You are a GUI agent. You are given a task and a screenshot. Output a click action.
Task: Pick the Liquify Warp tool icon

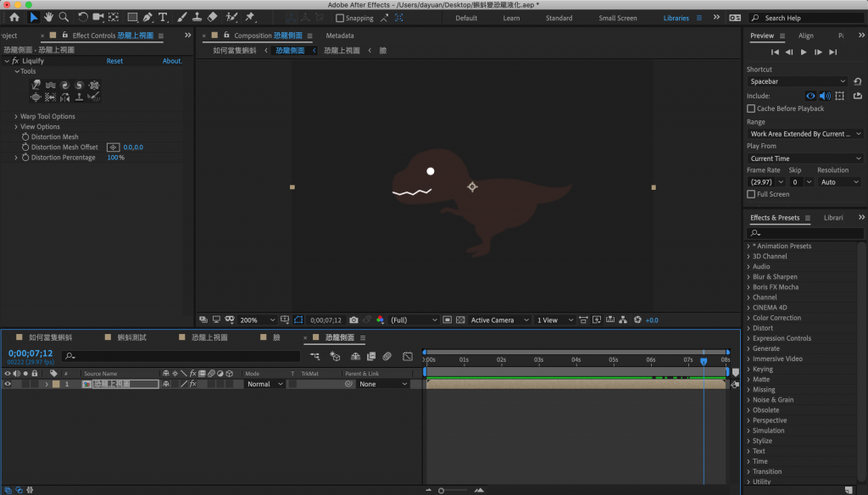36,85
